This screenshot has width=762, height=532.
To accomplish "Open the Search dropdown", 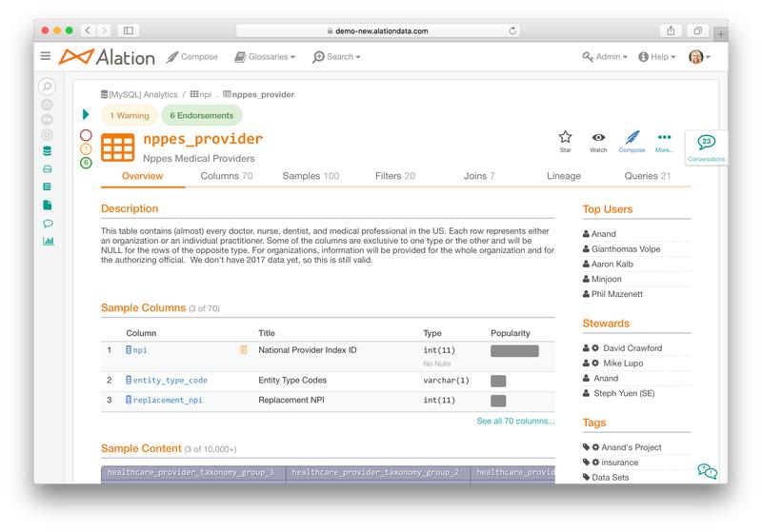I will [x=336, y=57].
